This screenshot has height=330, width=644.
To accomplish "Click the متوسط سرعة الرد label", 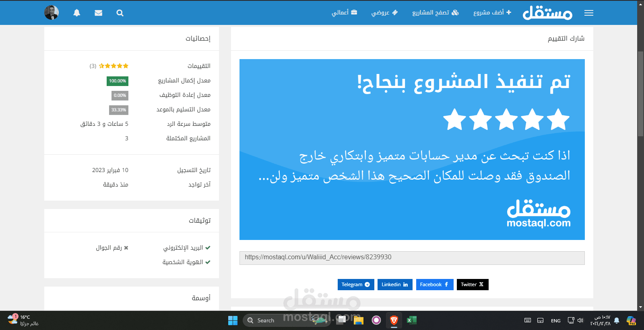I will coord(189,124).
